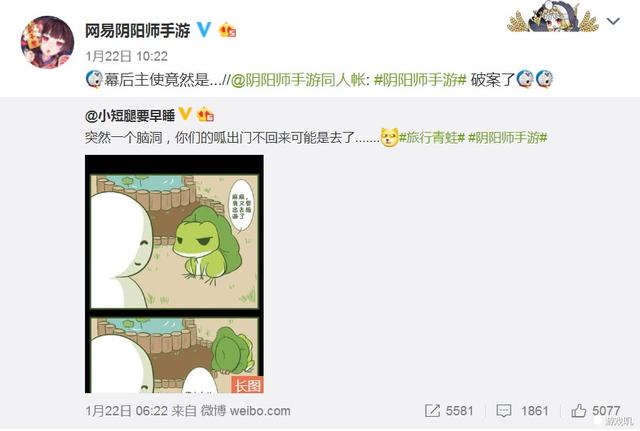The height and width of the screenshot is (431, 640).
Task: Open the #旅行青蛙# hashtag topic
Action: pos(431,138)
